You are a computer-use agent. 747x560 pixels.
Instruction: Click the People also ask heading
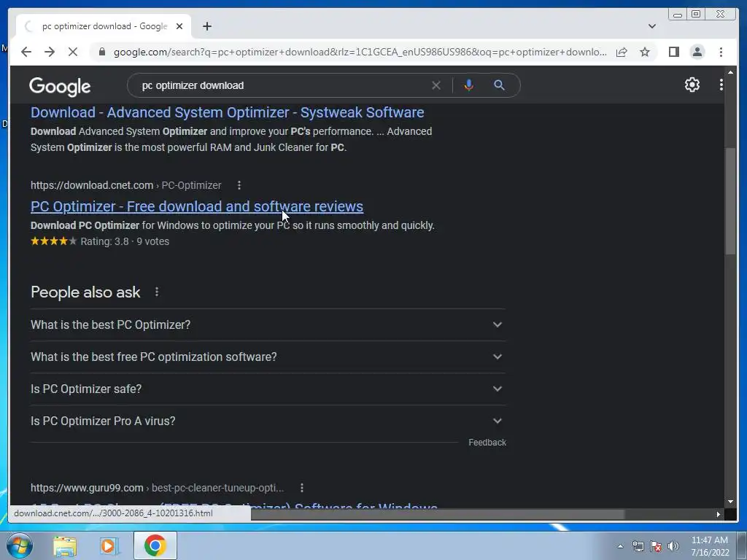point(85,292)
